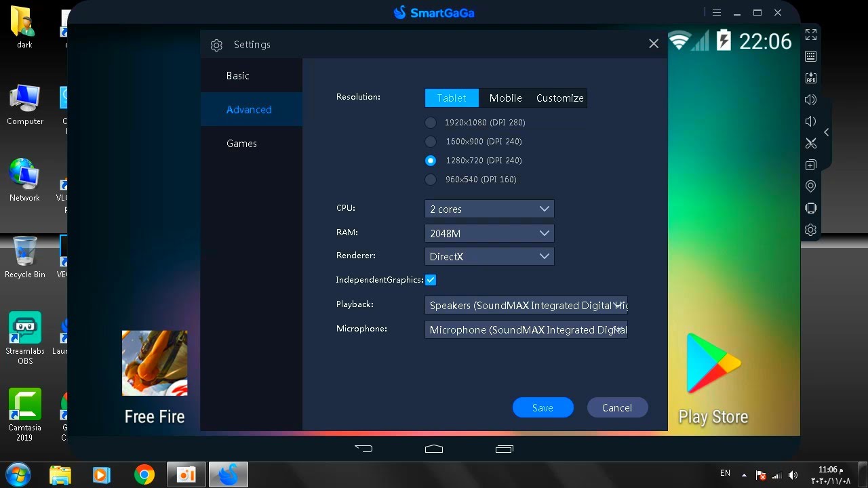Viewport: 868px width, 488px height.
Task: Select the Advanced settings section
Action: click(252, 109)
